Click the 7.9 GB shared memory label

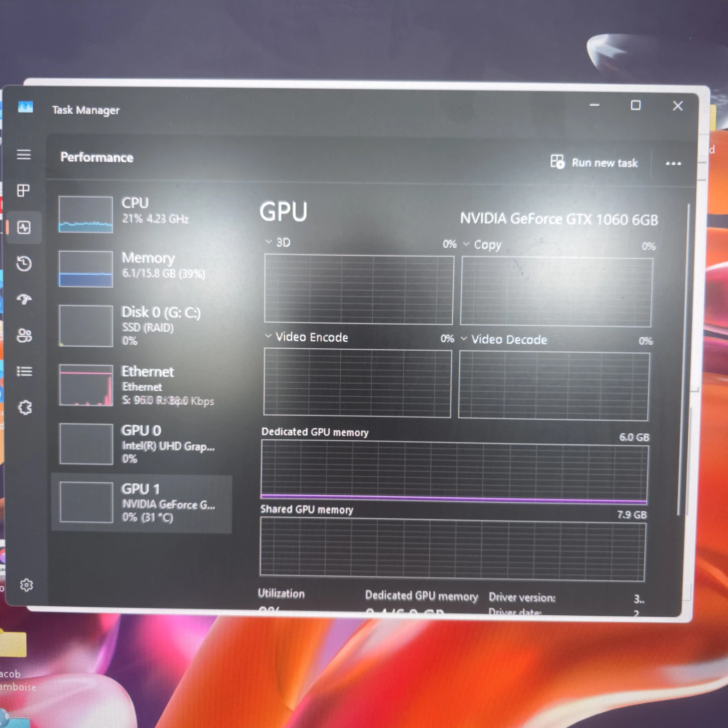(631, 515)
